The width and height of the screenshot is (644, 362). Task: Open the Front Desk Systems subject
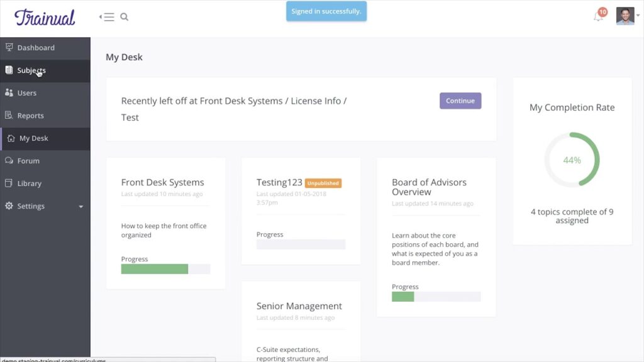coord(163,182)
